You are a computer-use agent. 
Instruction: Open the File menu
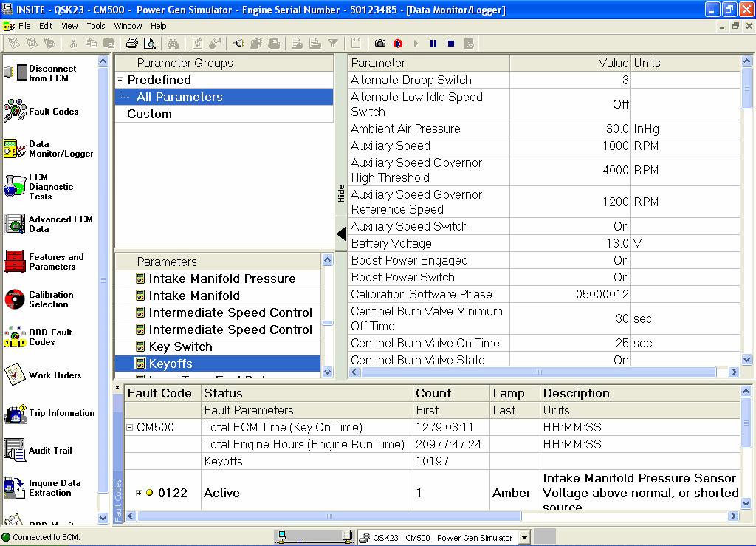pos(24,26)
